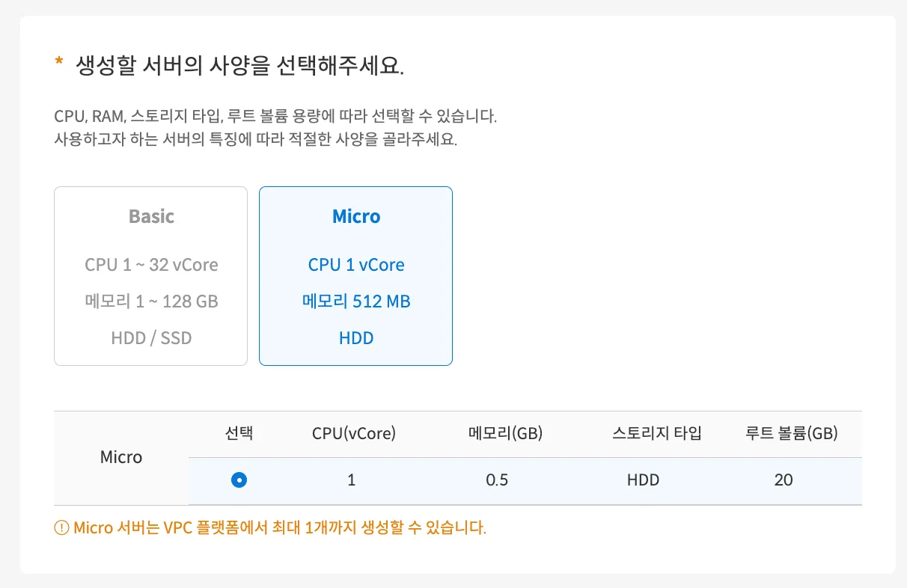Image resolution: width=907 pixels, height=588 pixels.
Task: Click the 0.5 memory value cell
Action: (497, 480)
